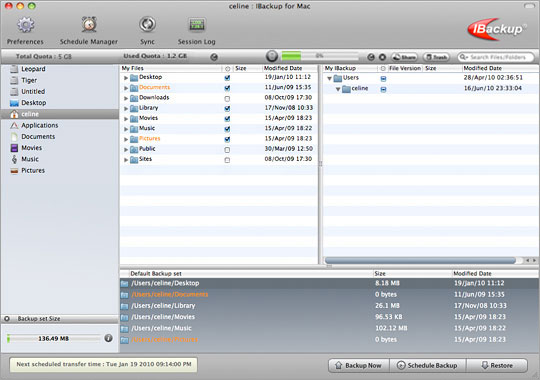
Task: Click the arrow icon beside Used Quota
Action: coord(214,57)
